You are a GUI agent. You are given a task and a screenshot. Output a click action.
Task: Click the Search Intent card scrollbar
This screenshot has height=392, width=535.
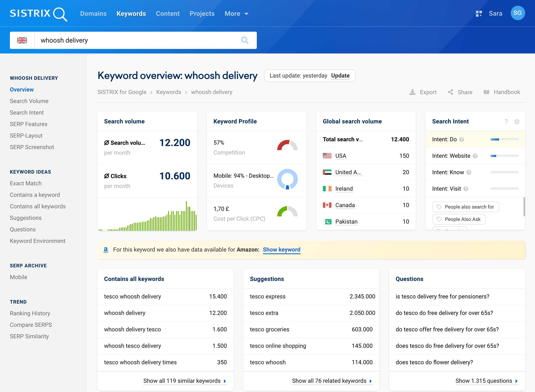coord(524,207)
